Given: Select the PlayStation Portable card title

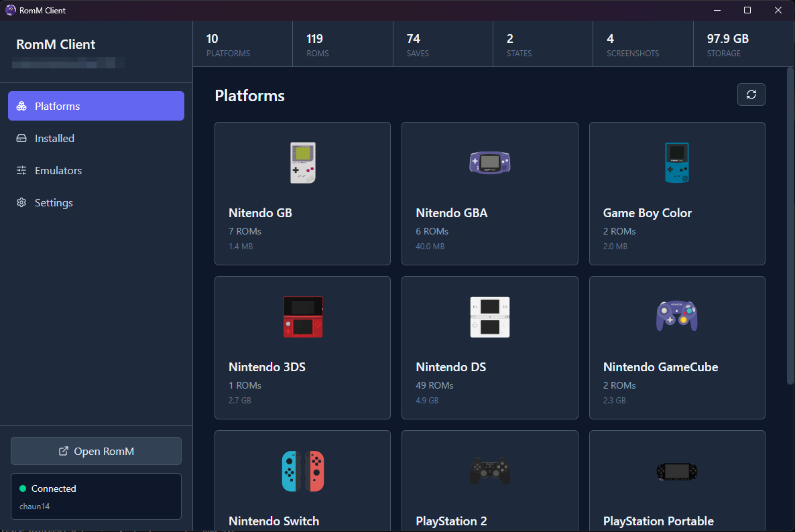Looking at the screenshot, I should [659, 521].
